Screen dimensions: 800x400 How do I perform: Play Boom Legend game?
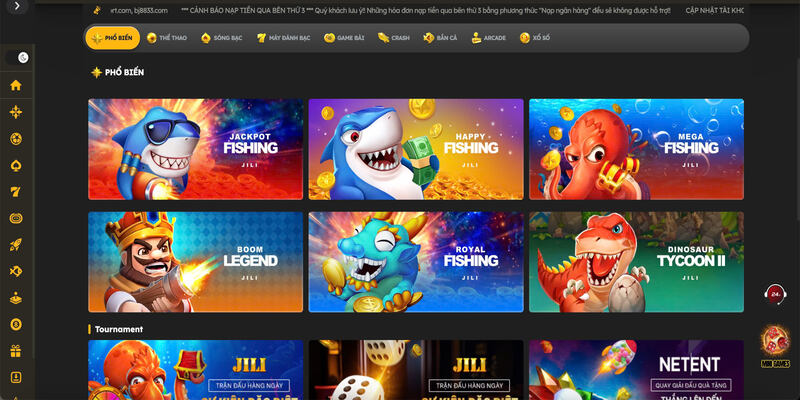click(x=195, y=262)
